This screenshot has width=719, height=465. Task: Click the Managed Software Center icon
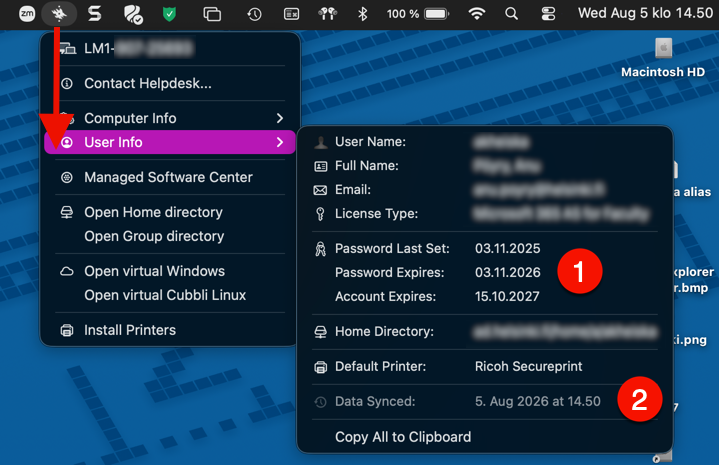tap(67, 177)
